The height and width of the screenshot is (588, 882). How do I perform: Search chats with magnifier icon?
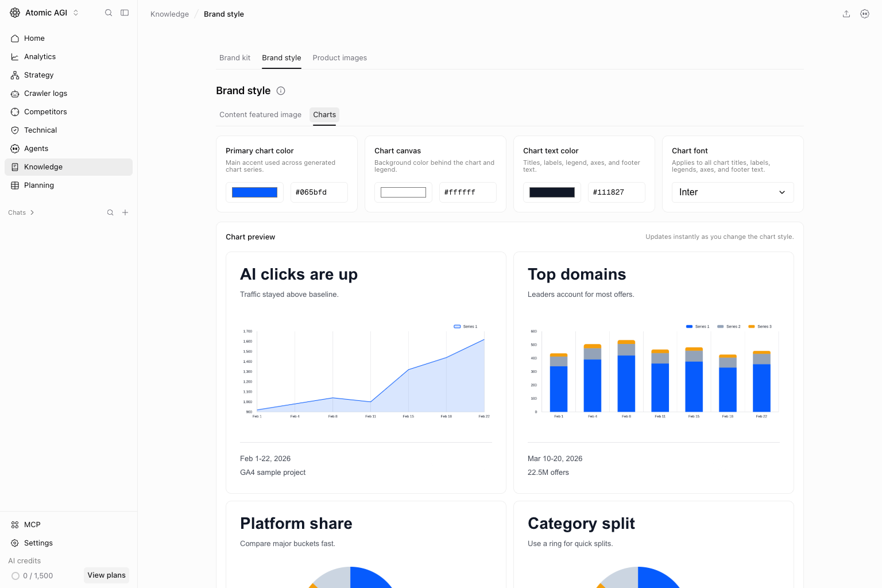point(110,212)
